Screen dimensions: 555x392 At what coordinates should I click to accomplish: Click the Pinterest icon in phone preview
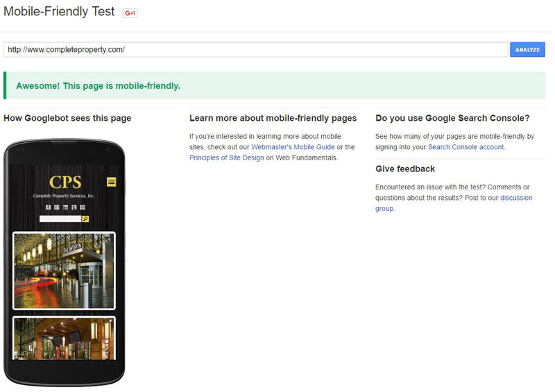point(83,207)
